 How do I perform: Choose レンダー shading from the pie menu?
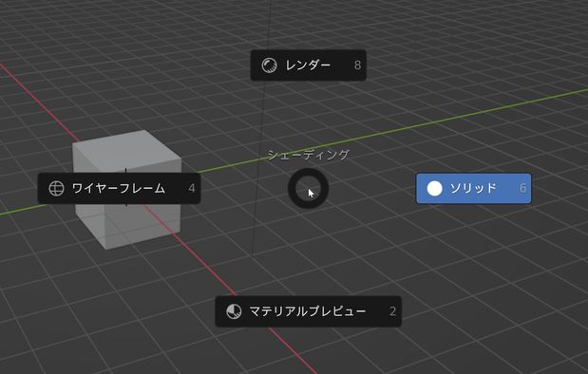(309, 65)
